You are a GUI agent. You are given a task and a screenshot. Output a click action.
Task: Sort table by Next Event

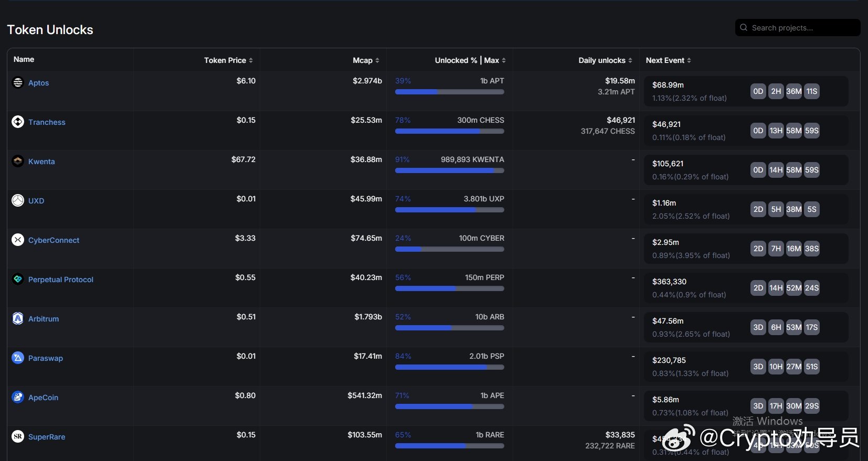pyautogui.click(x=668, y=60)
